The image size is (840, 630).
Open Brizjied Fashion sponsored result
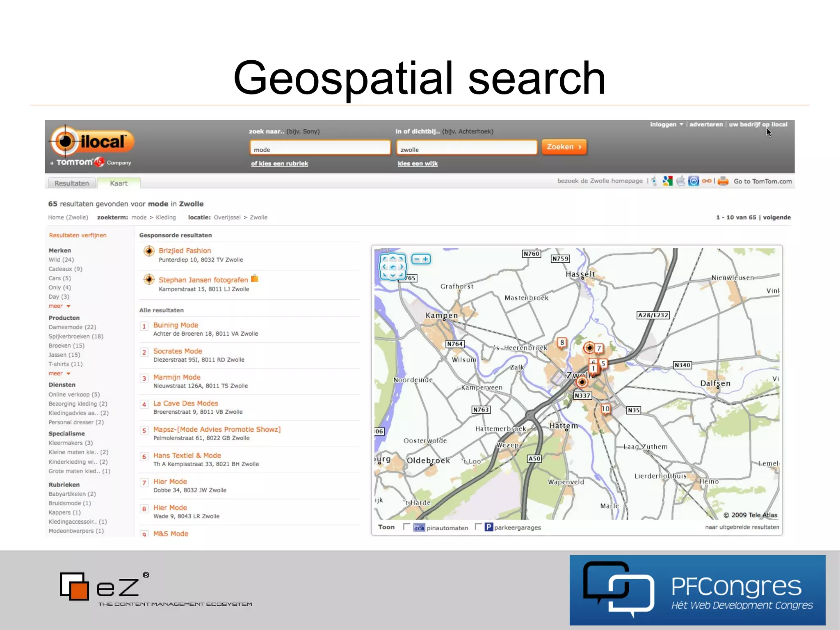pos(185,251)
